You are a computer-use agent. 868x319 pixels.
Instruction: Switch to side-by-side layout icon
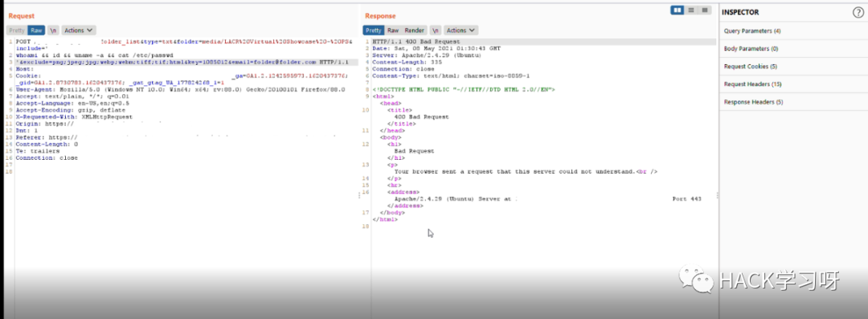677,10
